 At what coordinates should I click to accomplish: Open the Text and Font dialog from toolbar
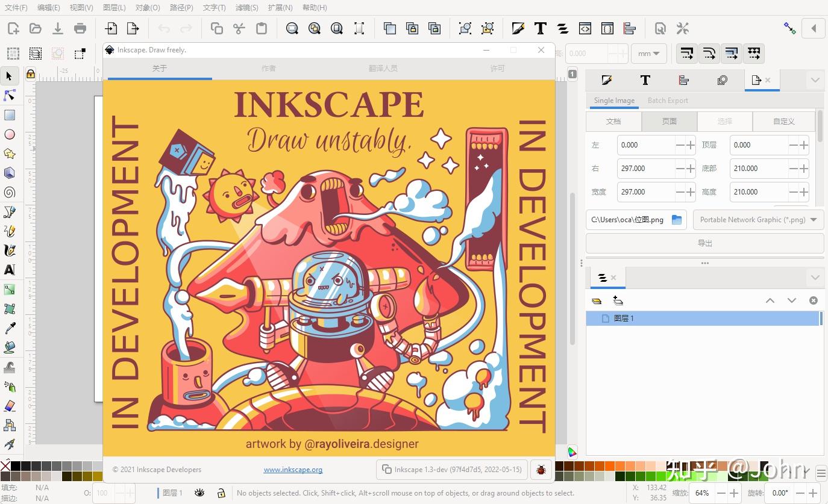click(540, 28)
